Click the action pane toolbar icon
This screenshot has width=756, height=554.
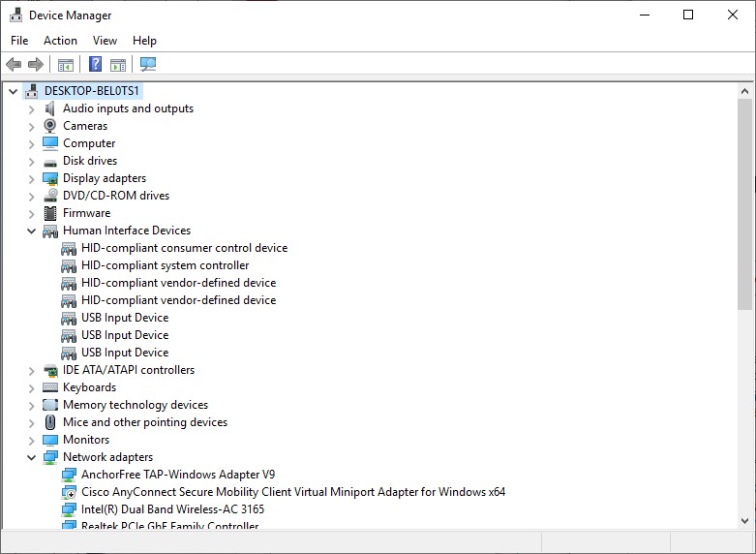pyautogui.click(x=118, y=64)
